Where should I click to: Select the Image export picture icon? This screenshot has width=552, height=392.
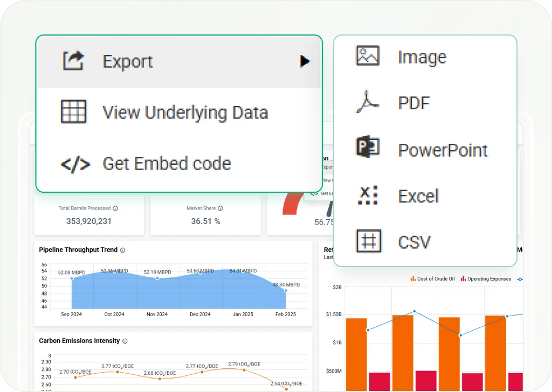(x=368, y=57)
